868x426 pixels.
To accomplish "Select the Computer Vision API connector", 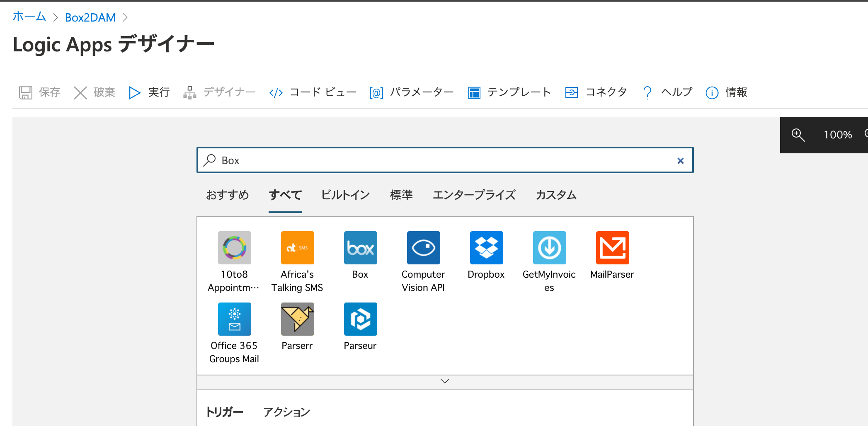I will coord(423,248).
